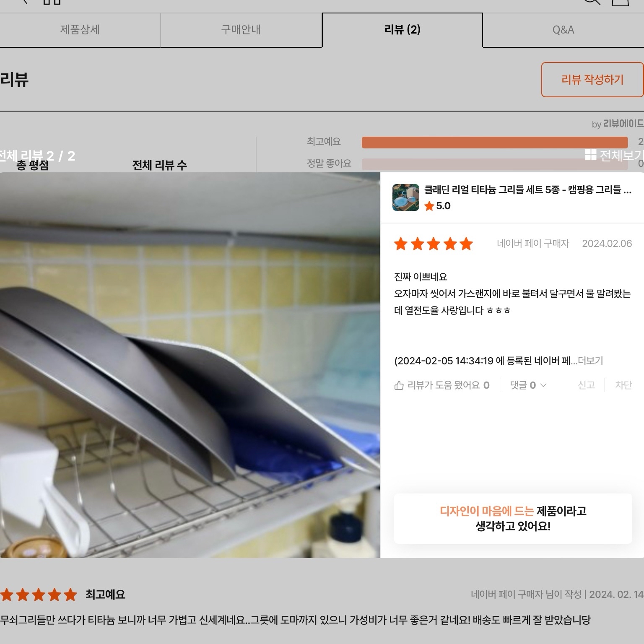Click the orange star beside 5.0 rating
Viewport: 644px width, 644px height.
point(429,206)
